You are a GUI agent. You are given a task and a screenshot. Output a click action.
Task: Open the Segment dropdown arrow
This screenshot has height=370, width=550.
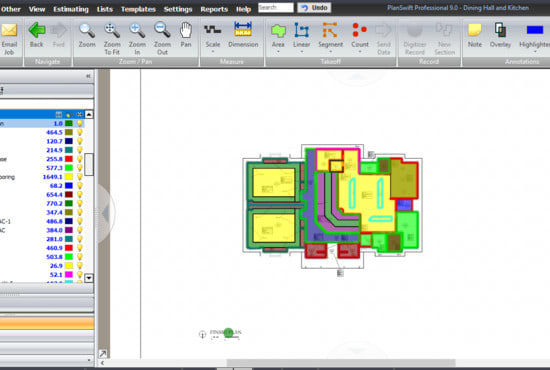pos(330,52)
